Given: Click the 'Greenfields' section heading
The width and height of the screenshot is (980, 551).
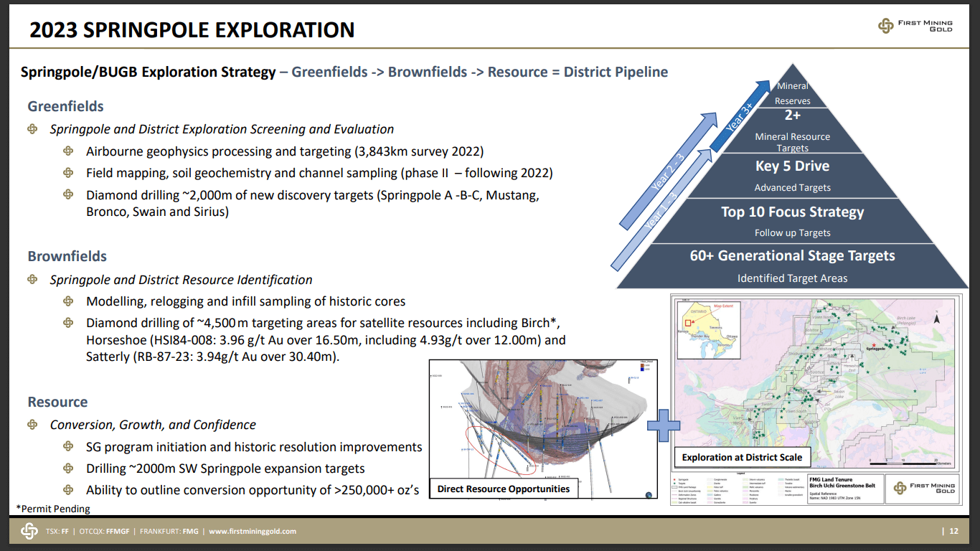Looking at the screenshot, I should coord(65,106).
